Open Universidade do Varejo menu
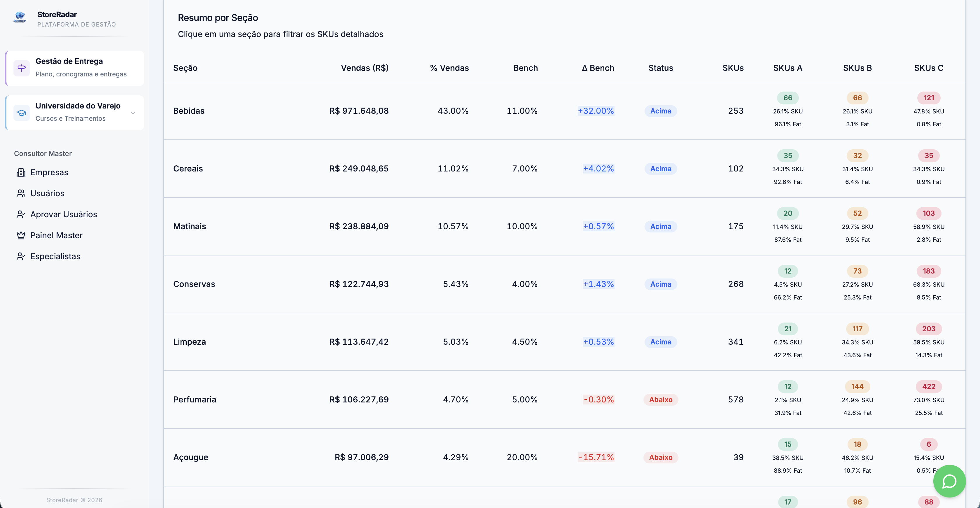The height and width of the screenshot is (508, 980). 75,113
